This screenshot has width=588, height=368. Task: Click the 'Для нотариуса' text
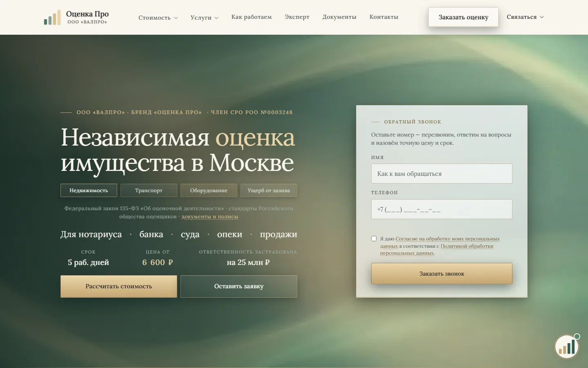[91, 234]
